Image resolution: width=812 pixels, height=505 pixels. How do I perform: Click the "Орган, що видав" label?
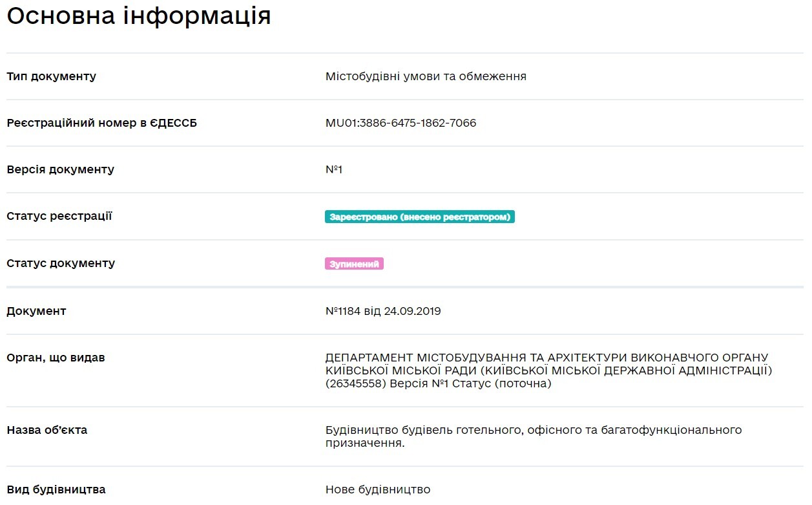click(56, 358)
